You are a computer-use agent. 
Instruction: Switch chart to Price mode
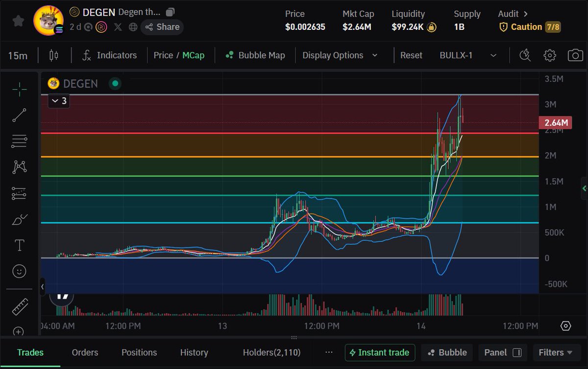click(x=163, y=55)
